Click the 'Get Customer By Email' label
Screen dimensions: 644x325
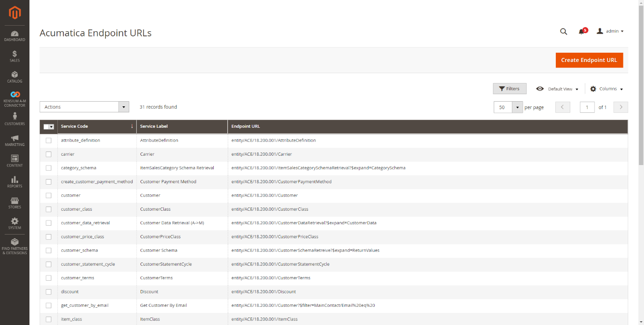coord(163,305)
